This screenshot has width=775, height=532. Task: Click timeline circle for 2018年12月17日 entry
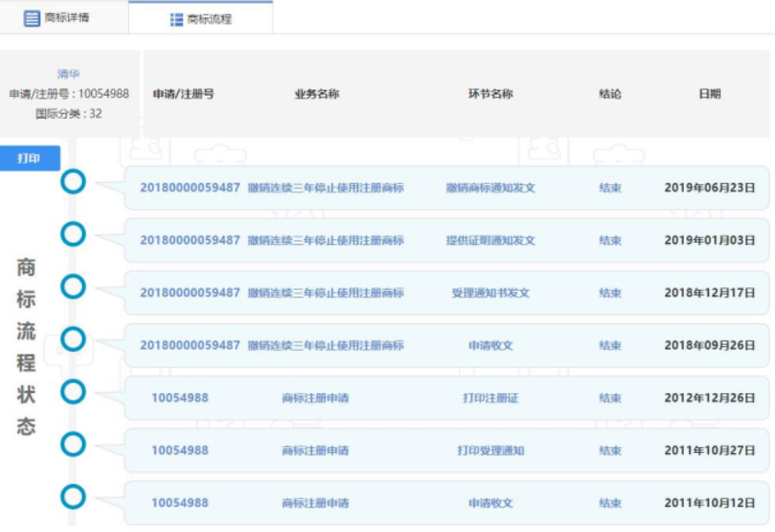73,287
